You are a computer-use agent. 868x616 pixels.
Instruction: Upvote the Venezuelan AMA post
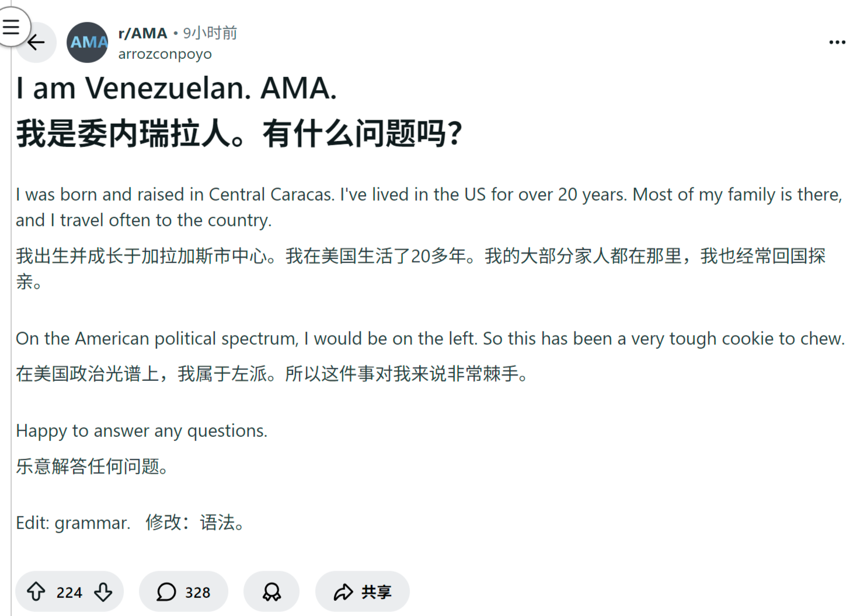coord(36,591)
